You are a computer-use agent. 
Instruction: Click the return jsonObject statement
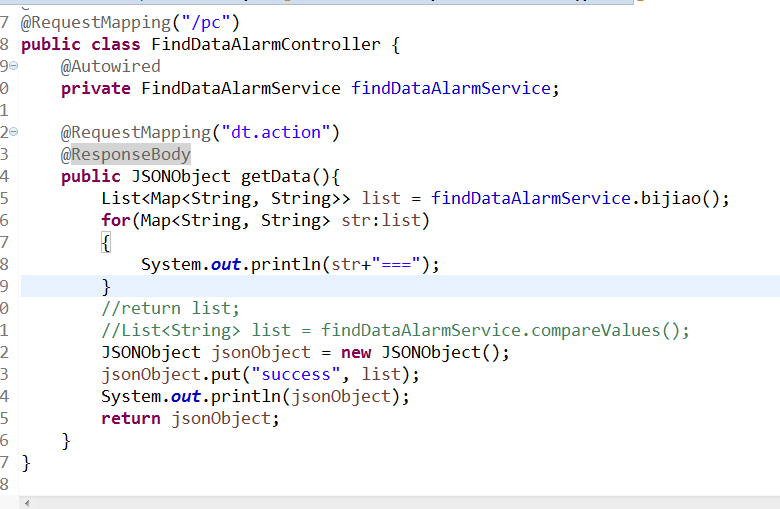pyautogui.click(x=191, y=418)
